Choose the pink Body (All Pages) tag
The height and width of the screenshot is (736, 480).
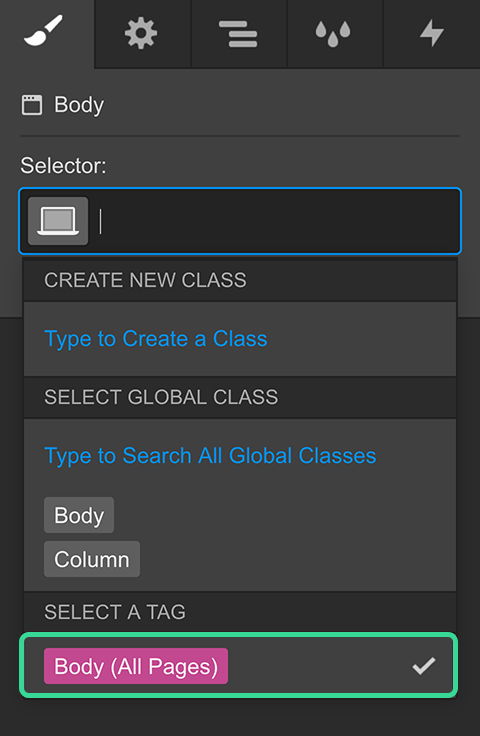pyautogui.click(x=136, y=666)
